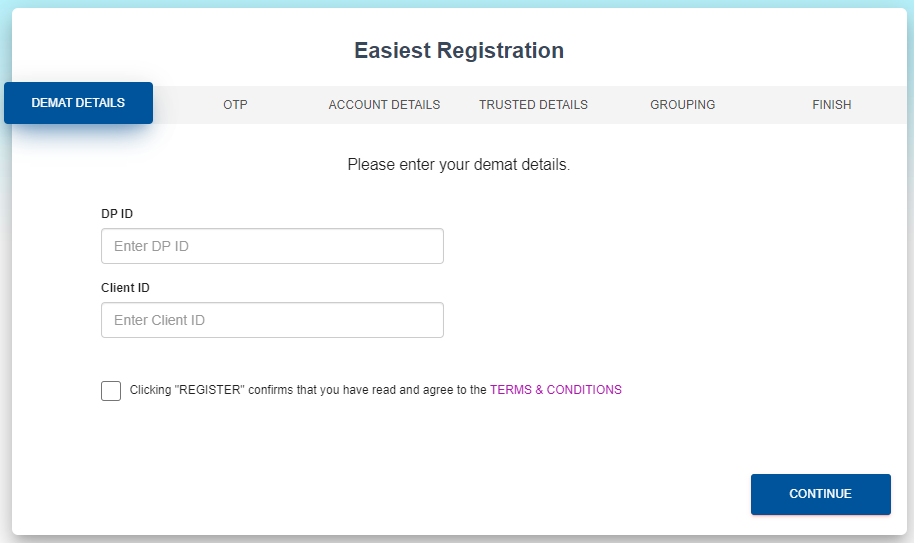Viewport: 914px width, 543px height.
Task: Open the ACCOUNT DETAILS step
Action: (x=384, y=105)
